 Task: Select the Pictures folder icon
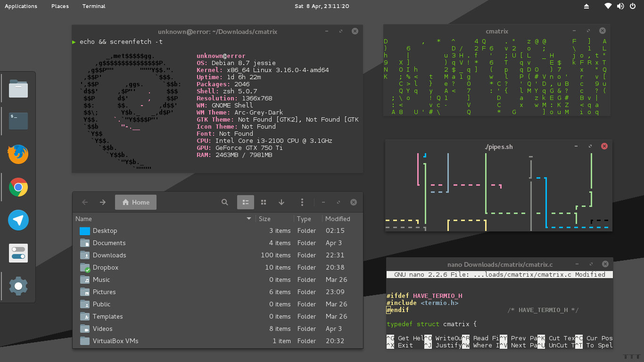point(85,292)
